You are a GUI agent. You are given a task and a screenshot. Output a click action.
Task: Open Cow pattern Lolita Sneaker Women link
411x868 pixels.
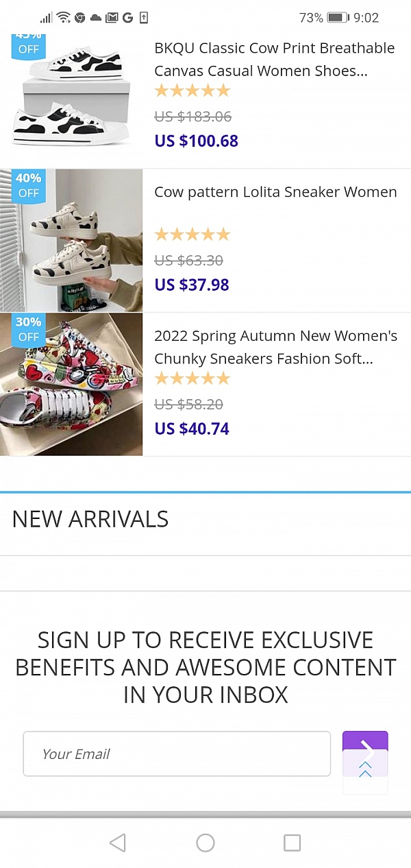[x=275, y=192]
